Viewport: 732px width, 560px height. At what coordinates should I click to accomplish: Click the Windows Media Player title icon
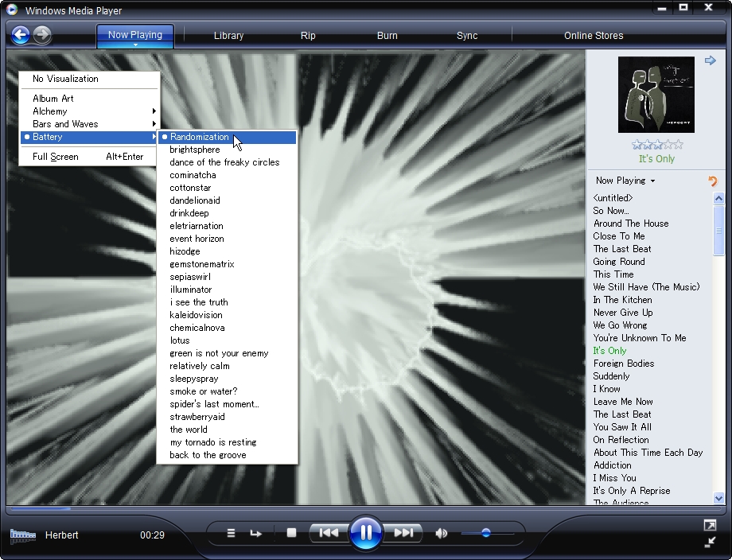point(12,10)
